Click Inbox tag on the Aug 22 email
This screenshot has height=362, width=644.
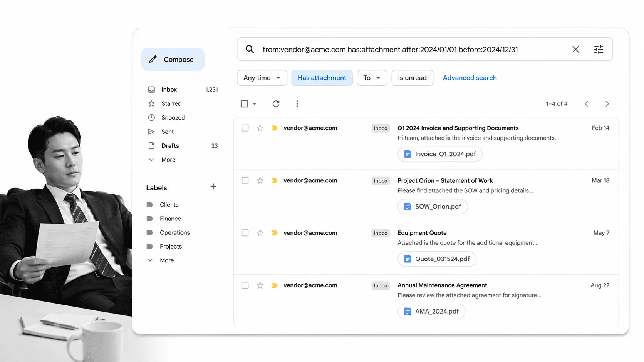point(381,285)
